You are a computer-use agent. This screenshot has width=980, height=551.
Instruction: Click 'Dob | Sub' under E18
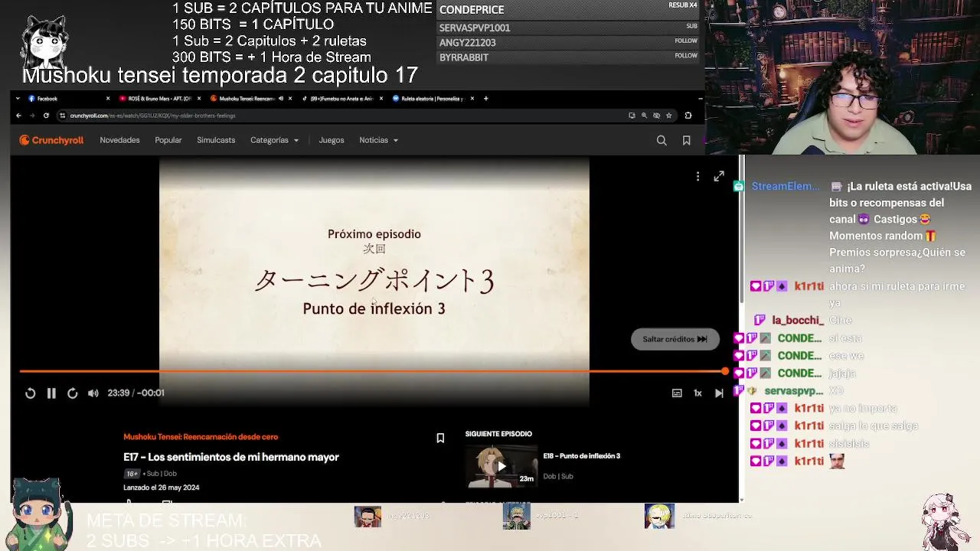(558, 476)
